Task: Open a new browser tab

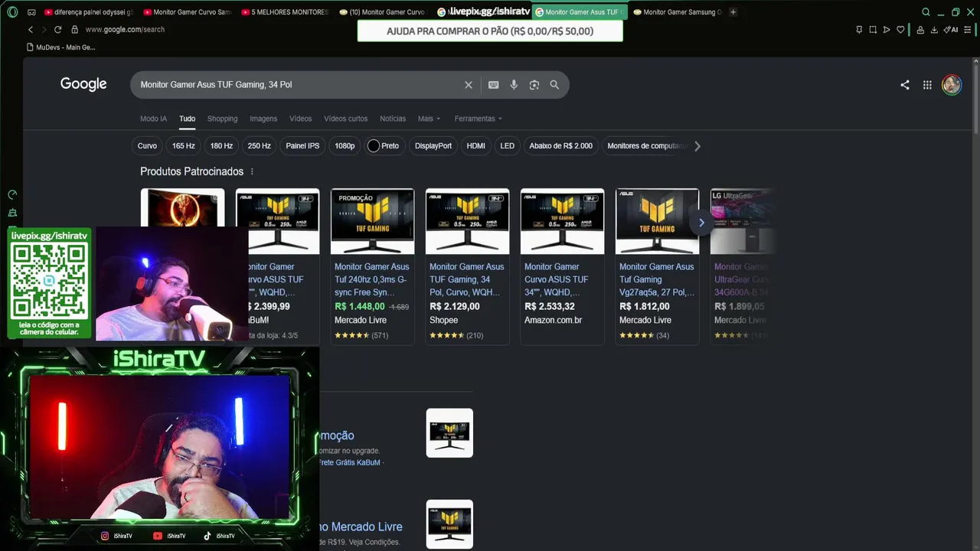Action: pyautogui.click(x=733, y=12)
